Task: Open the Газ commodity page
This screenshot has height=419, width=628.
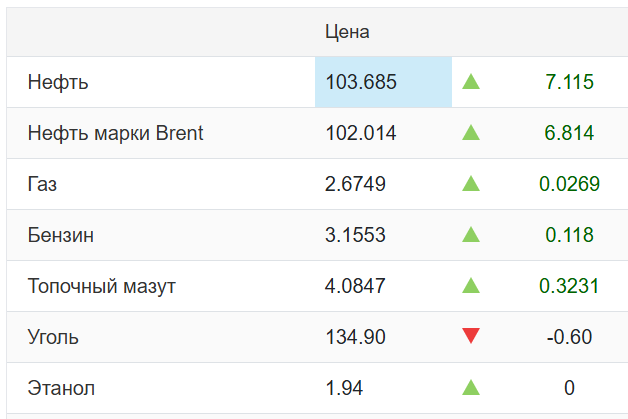Action: tap(44, 184)
